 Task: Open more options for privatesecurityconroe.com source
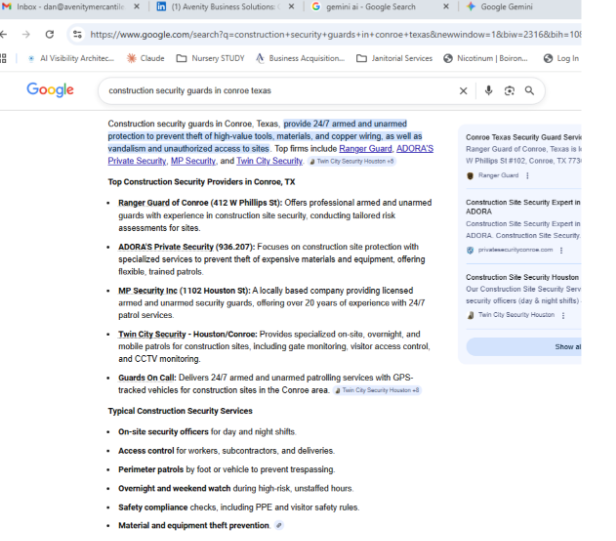561,250
